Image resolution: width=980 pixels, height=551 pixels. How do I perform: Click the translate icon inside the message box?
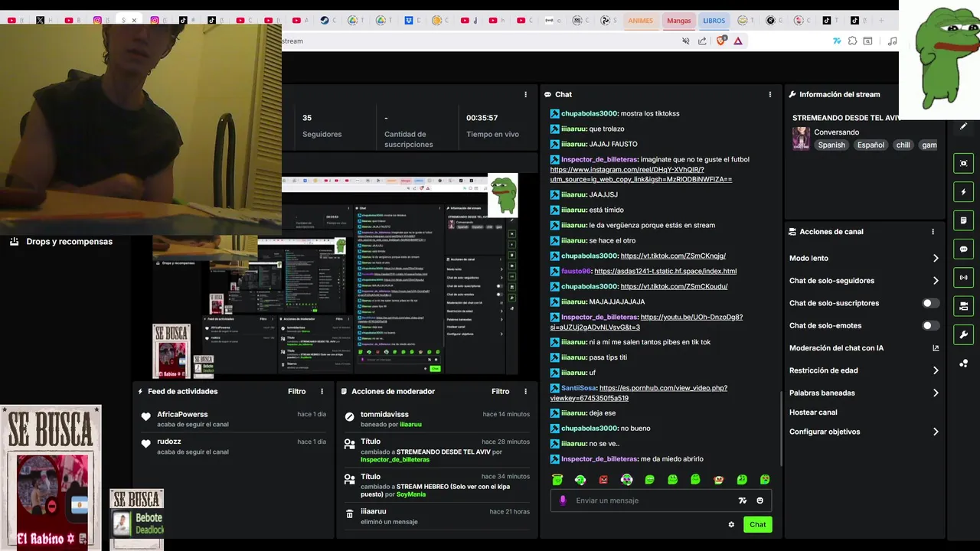[x=742, y=500]
